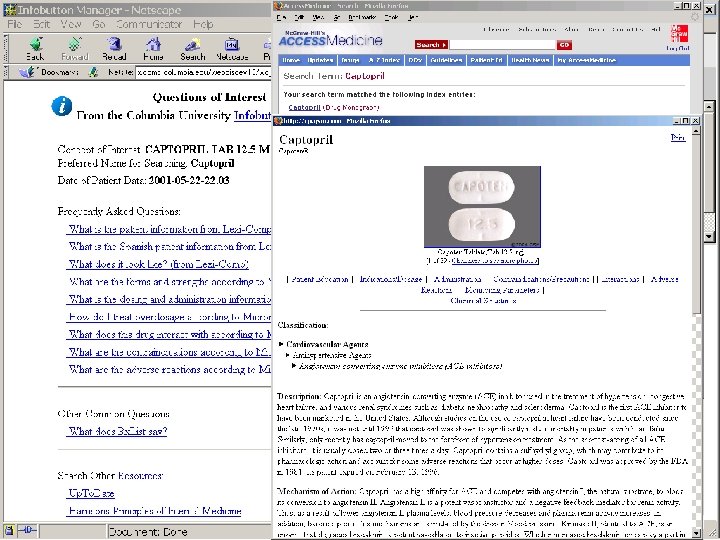Click the Back arrow in Netscape toolbar
This screenshot has width=720, height=540.
point(35,45)
